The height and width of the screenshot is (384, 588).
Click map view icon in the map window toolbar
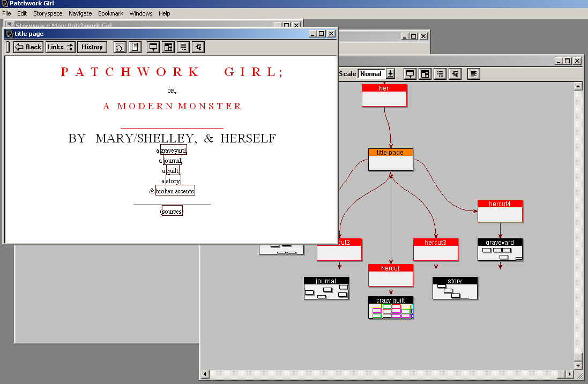[x=410, y=74]
